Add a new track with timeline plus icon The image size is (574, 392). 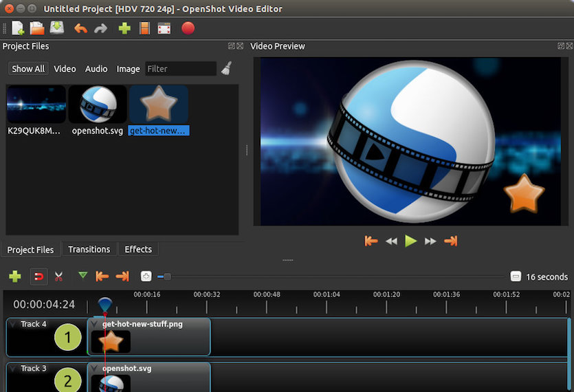click(x=15, y=276)
